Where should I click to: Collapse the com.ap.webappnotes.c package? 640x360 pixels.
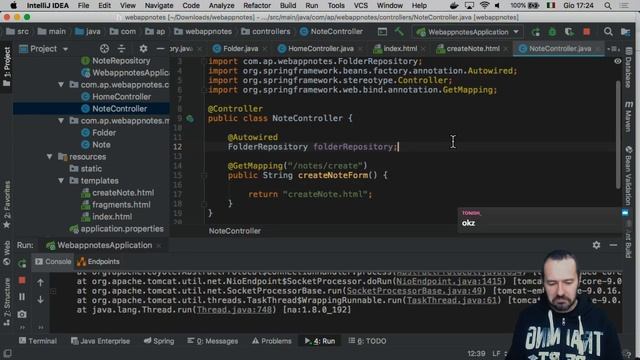click(61, 85)
